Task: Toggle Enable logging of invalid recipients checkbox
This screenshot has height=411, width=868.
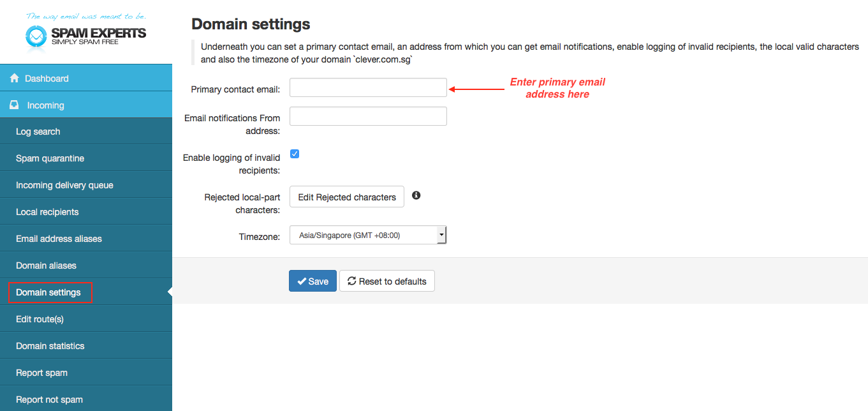Action: pyautogui.click(x=295, y=154)
